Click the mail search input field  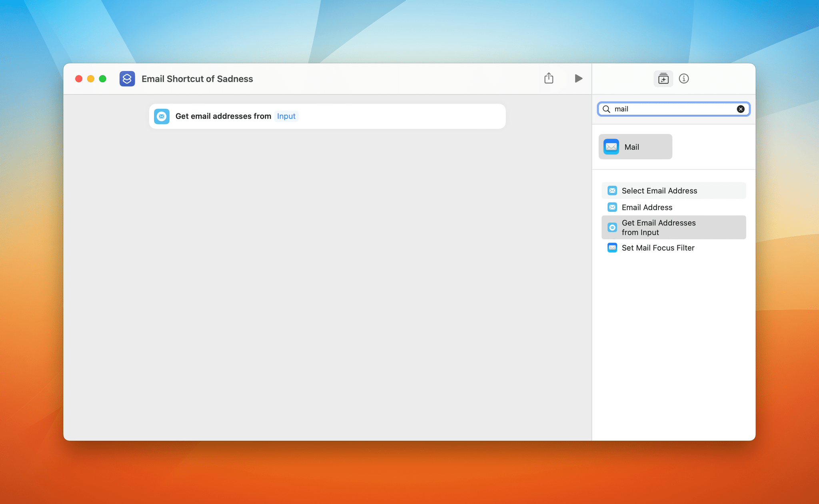tap(673, 109)
